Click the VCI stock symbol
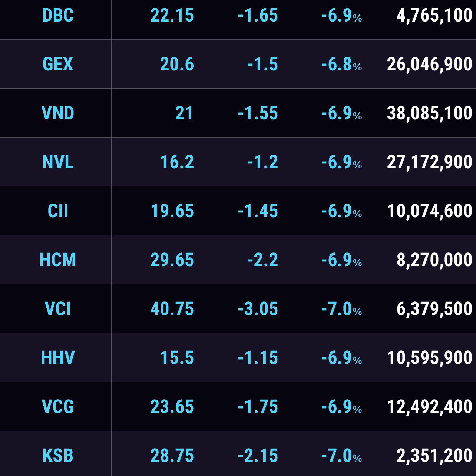Viewport: 476px width, 476px height. tap(58, 309)
